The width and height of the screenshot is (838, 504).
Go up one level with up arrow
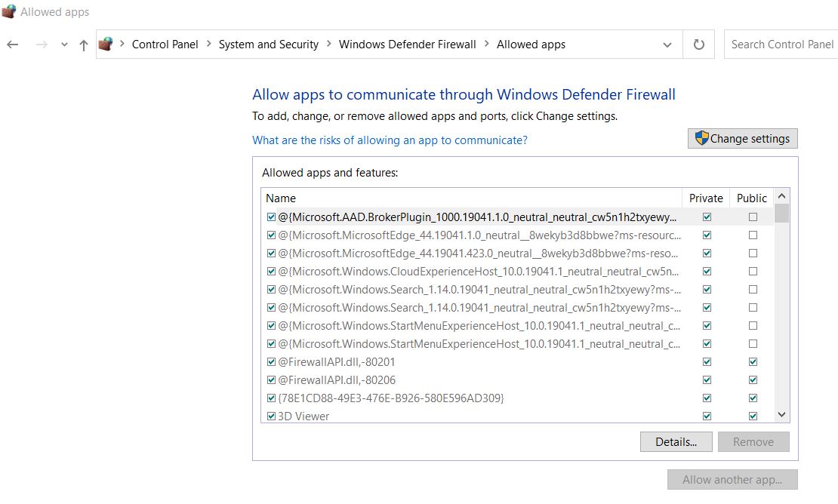pos(83,45)
